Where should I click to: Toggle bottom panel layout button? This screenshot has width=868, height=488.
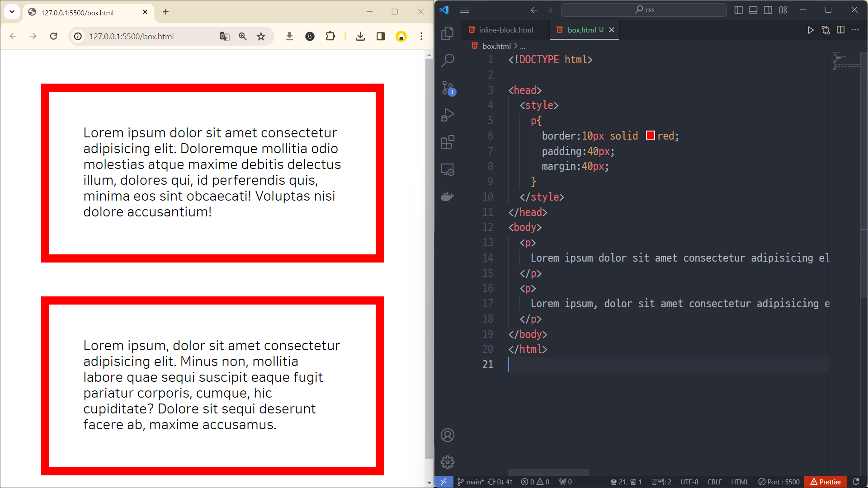[753, 10]
